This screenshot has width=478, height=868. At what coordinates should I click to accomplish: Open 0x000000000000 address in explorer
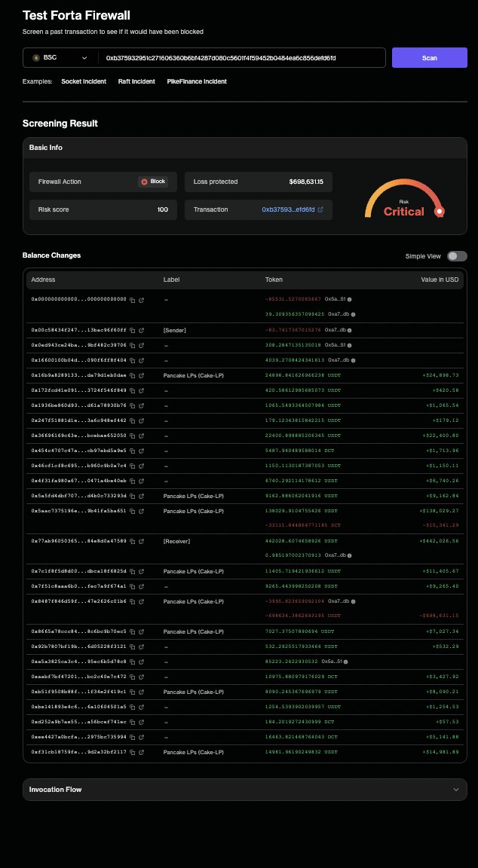pos(141,299)
